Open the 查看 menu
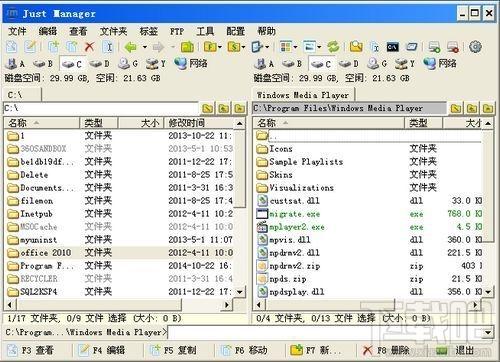 [x=78, y=31]
